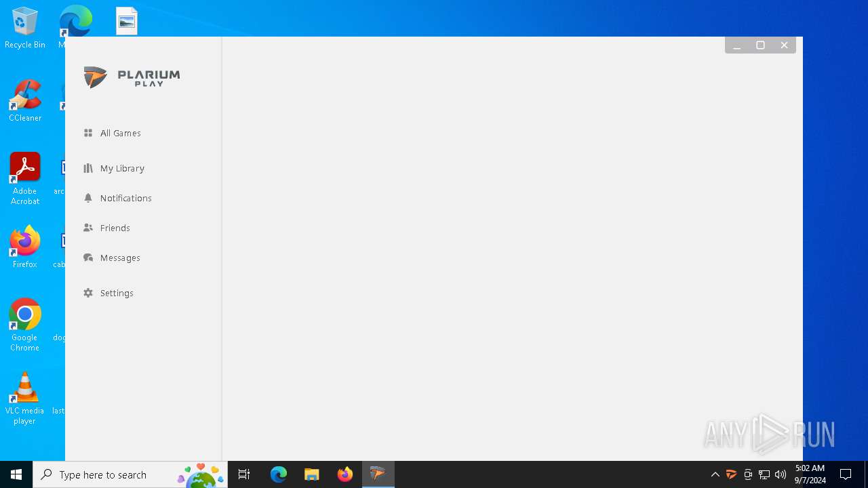The width and height of the screenshot is (868, 488).
Task: Click the Notifications bell icon
Action: 88,198
